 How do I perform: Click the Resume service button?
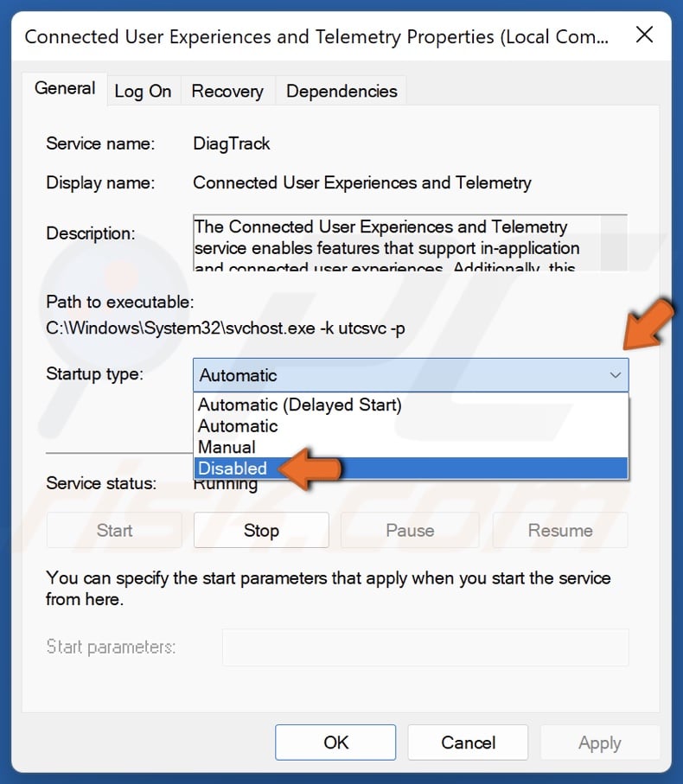(560, 530)
